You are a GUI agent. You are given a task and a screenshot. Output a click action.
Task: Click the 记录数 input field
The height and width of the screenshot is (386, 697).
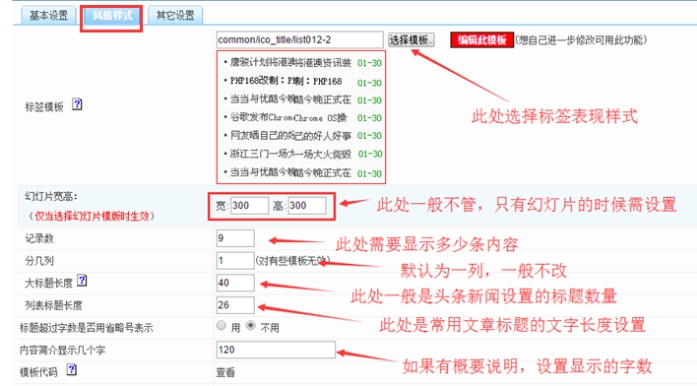[235, 238]
